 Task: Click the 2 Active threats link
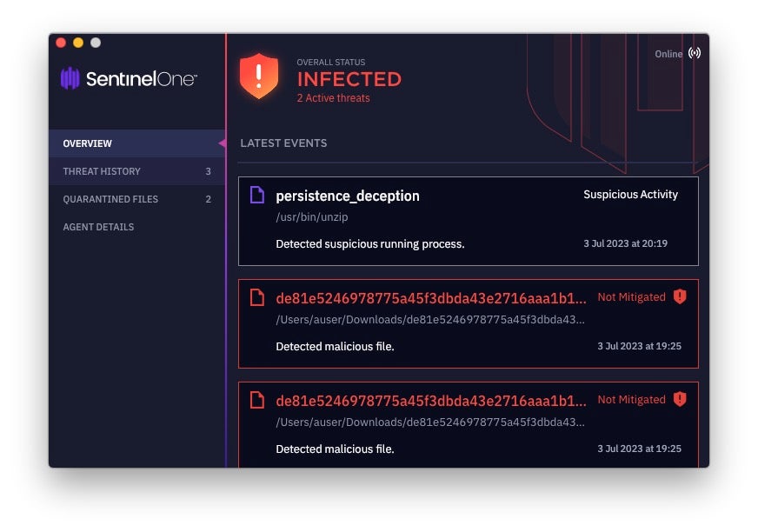333,98
